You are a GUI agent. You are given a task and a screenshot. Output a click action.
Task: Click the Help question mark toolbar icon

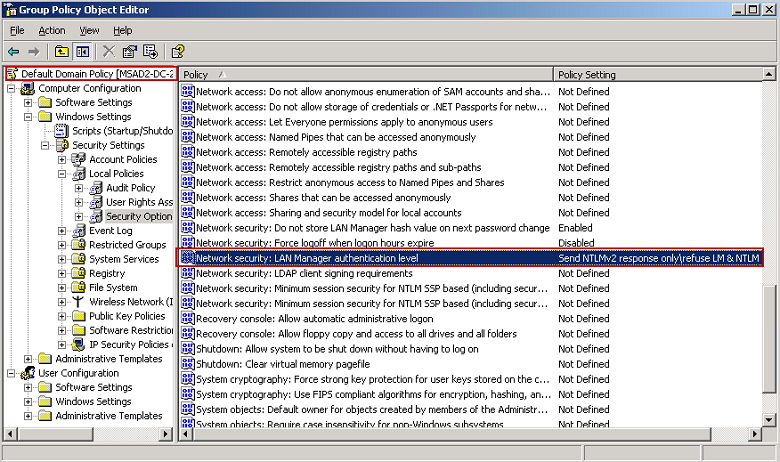tap(177, 51)
